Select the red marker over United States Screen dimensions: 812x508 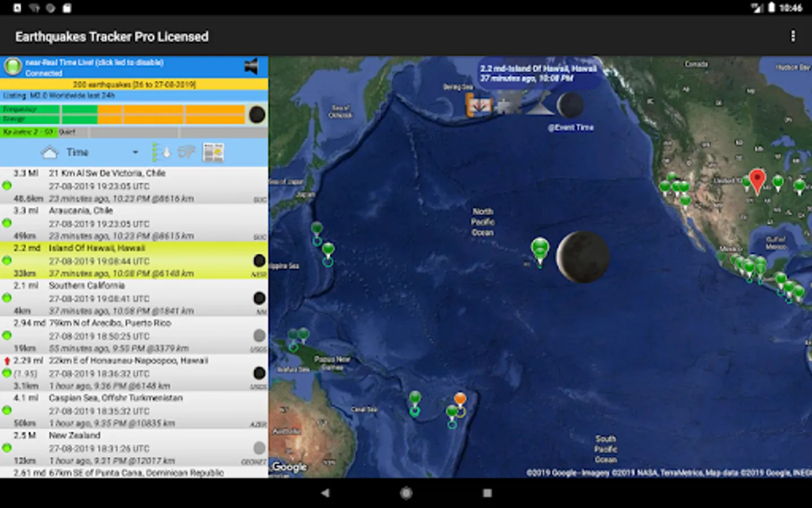point(757,181)
